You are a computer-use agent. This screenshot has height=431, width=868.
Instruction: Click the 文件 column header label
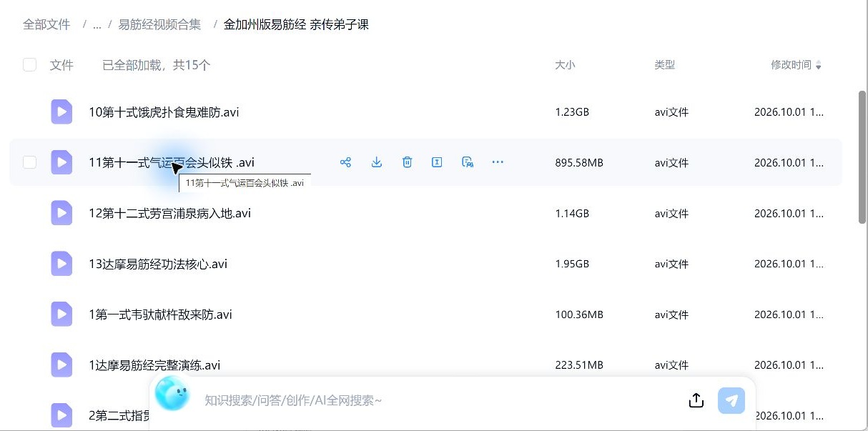(x=61, y=65)
